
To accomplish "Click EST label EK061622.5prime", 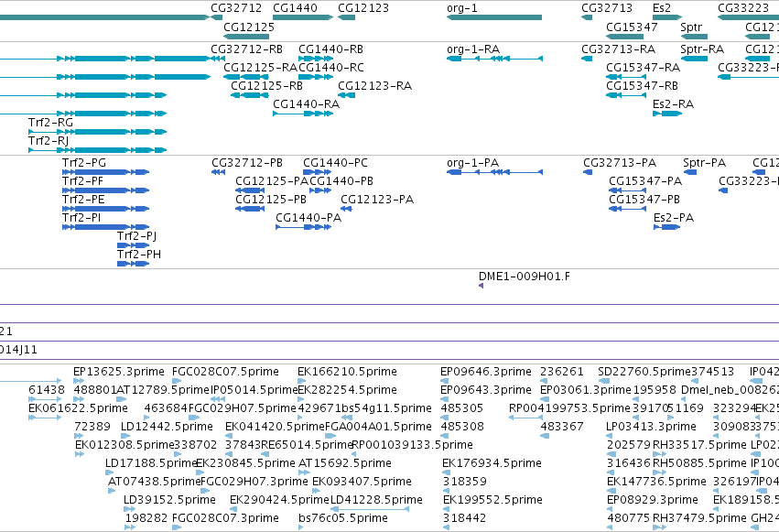I will click(x=78, y=408).
